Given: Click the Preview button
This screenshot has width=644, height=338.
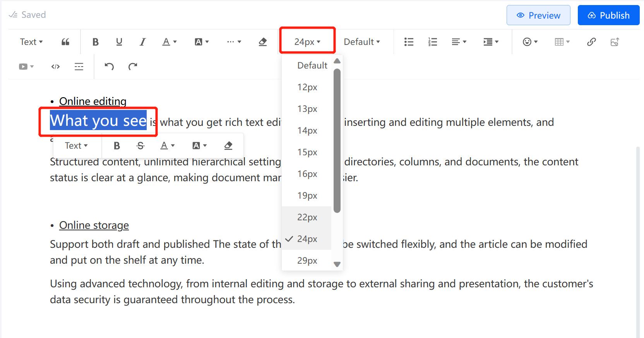Looking at the screenshot, I should point(538,15).
